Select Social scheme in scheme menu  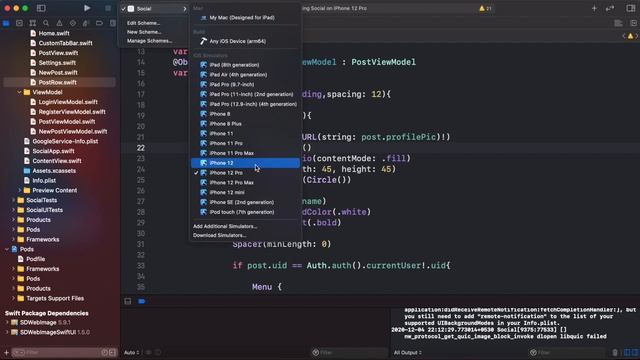153,9
